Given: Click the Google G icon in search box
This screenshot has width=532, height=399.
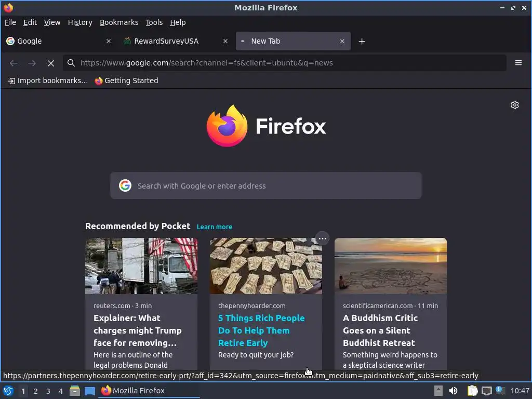Looking at the screenshot, I should click(x=125, y=185).
